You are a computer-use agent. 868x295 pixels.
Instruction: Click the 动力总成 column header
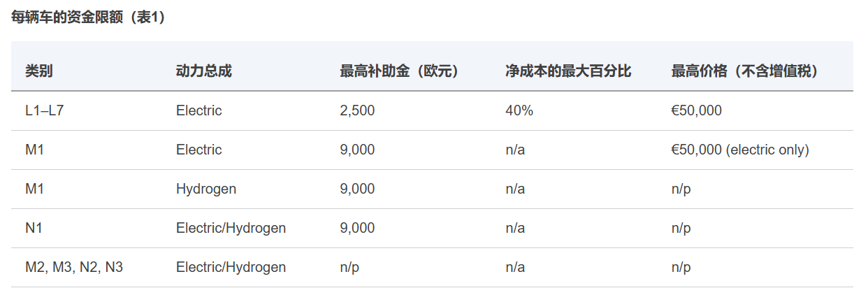pyautogui.click(x=203, y=71)
